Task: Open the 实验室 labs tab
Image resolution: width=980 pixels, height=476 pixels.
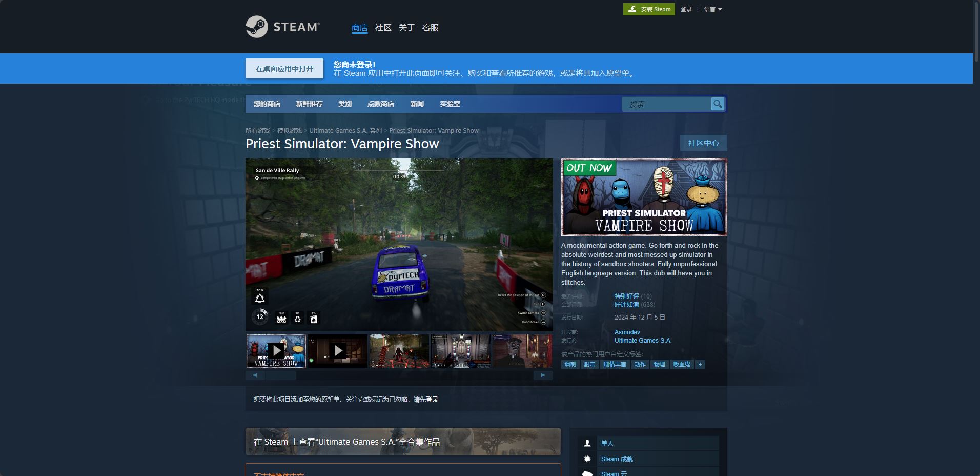Action: (450, 104)
